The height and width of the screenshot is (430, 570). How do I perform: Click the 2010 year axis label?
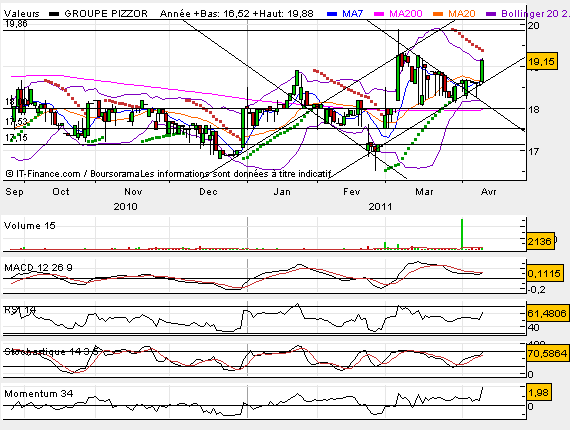click(125, 207)
